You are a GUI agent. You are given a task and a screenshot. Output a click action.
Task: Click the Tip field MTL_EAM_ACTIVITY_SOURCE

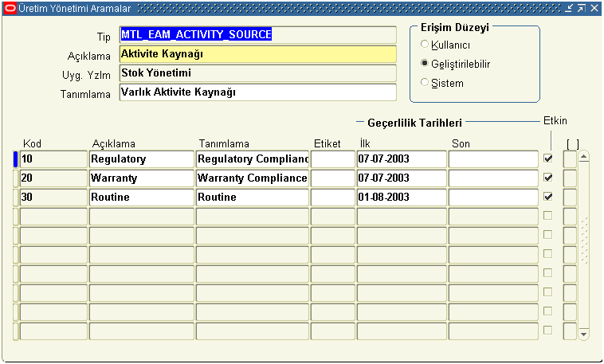coord(257,35)
